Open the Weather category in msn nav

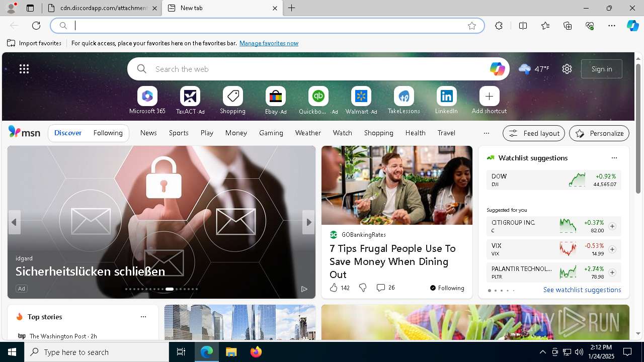(308, 133)
